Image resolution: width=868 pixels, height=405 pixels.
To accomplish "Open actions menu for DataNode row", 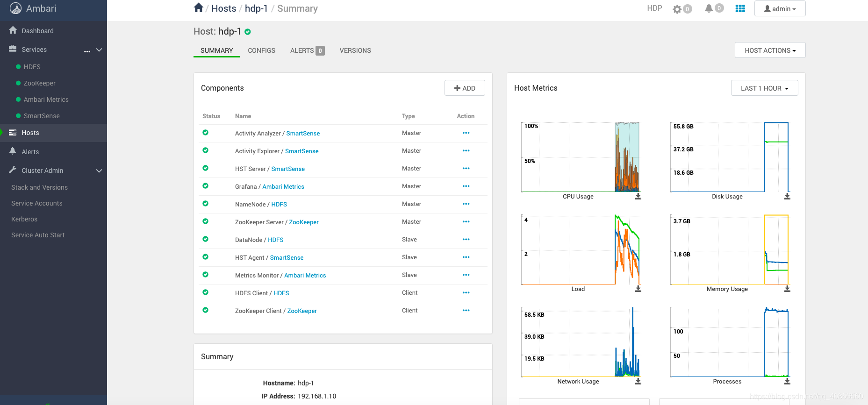I will coord(466,240).
